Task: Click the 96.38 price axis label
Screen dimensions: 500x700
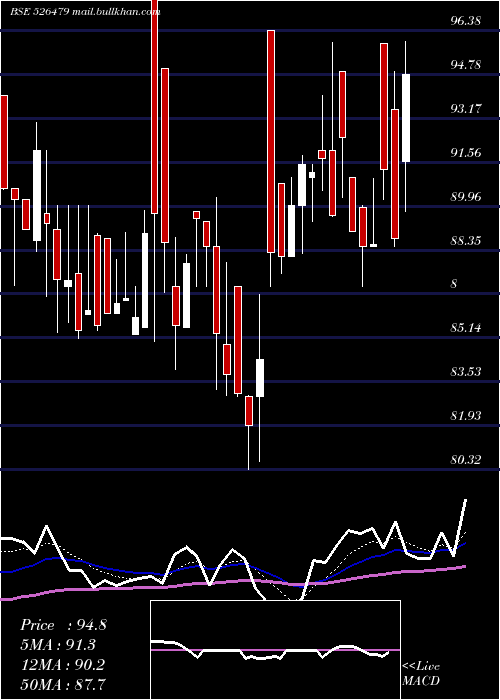Action: coord(466,21)
